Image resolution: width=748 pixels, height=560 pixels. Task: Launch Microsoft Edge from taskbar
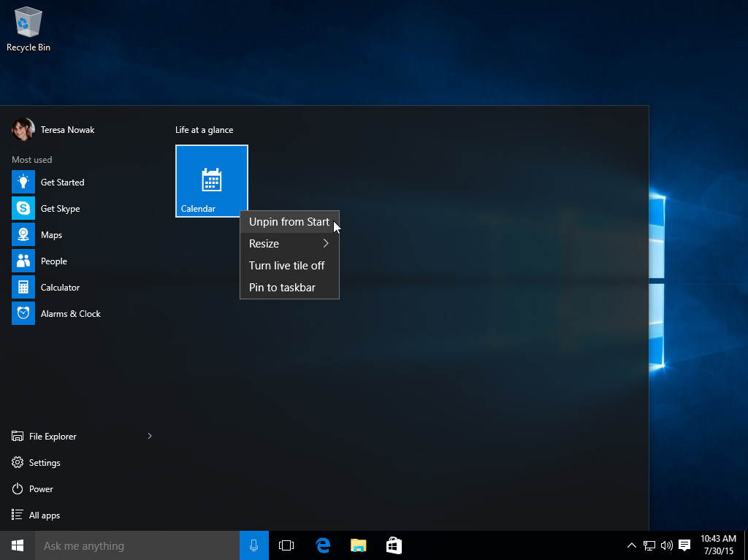(x=323, y=545)
